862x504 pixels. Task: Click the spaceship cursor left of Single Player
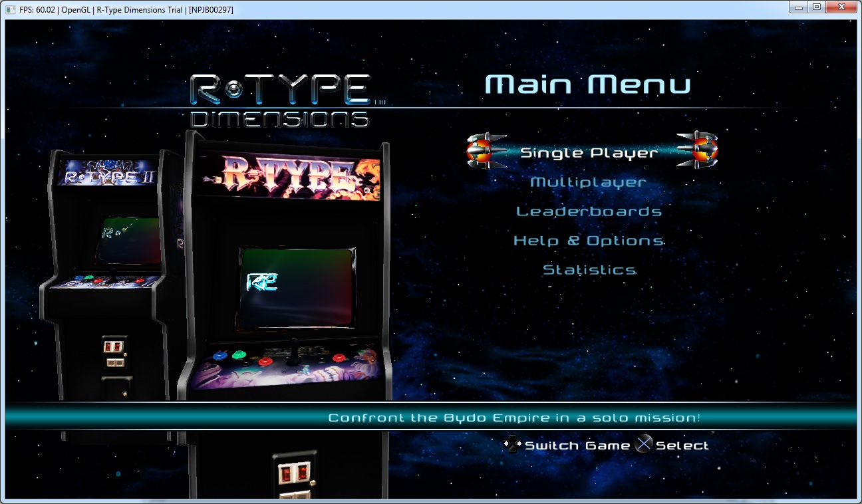pos(486,151)
